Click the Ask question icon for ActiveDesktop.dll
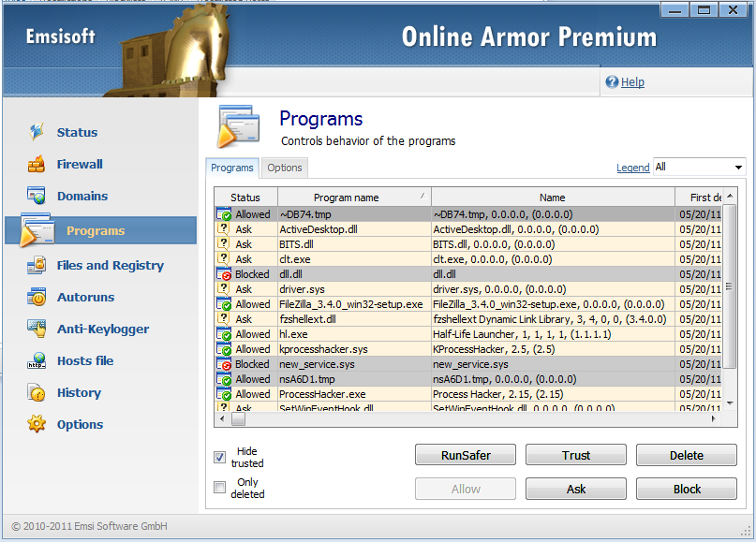756x542 pixels. pos(223,228)
